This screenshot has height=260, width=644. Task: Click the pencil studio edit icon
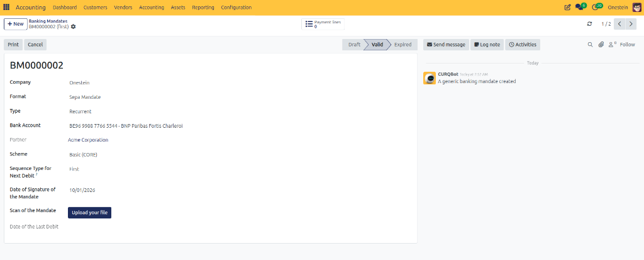[x=568, y=8]
